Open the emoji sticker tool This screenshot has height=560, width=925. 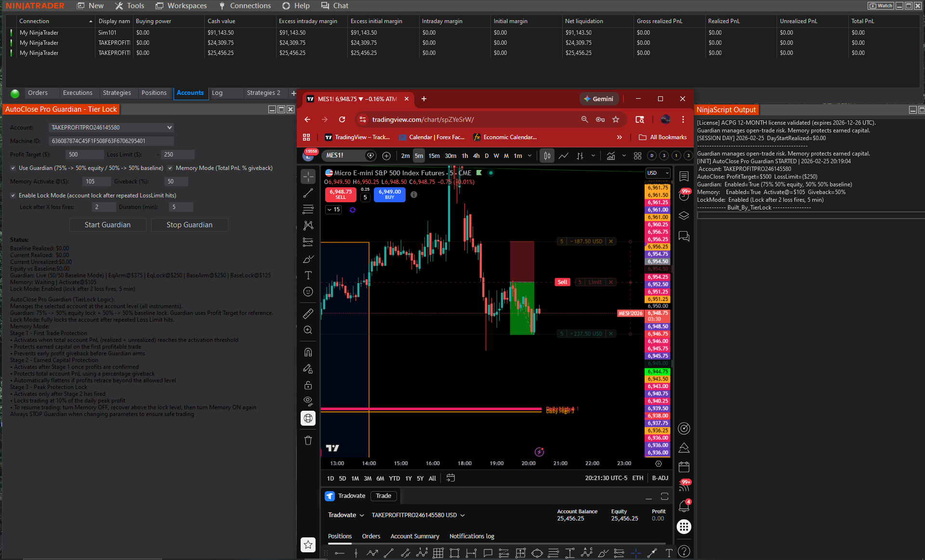tap(308, 291)
